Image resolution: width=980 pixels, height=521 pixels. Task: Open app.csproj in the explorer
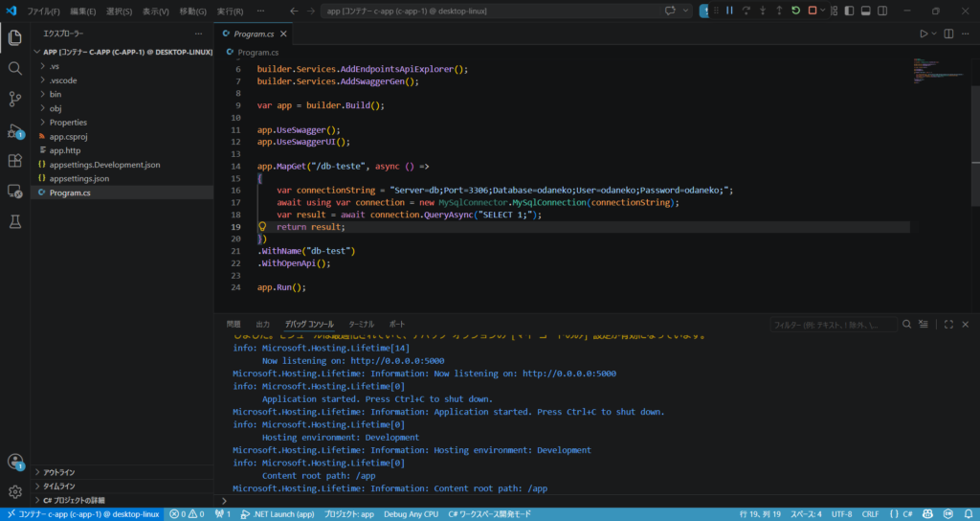pos(122,136)
